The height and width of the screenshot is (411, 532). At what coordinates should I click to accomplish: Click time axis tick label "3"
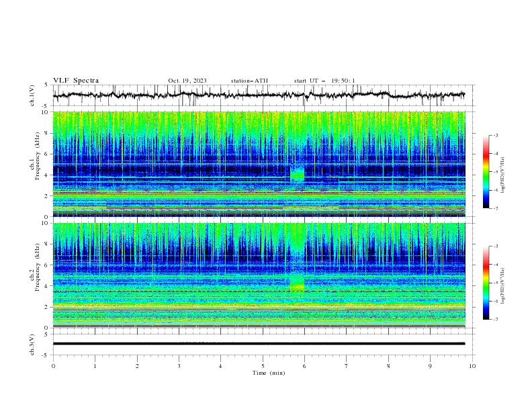pos(179,366)
